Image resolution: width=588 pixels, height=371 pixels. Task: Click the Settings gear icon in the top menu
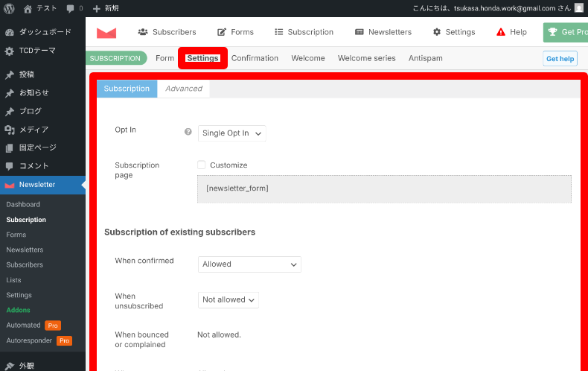point(437,32)
